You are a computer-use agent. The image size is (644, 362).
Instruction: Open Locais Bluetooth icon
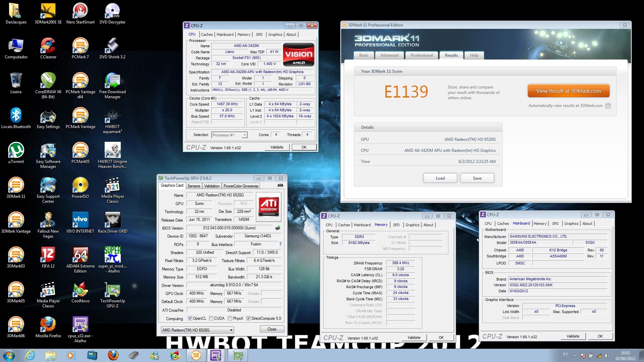point(16,118)
